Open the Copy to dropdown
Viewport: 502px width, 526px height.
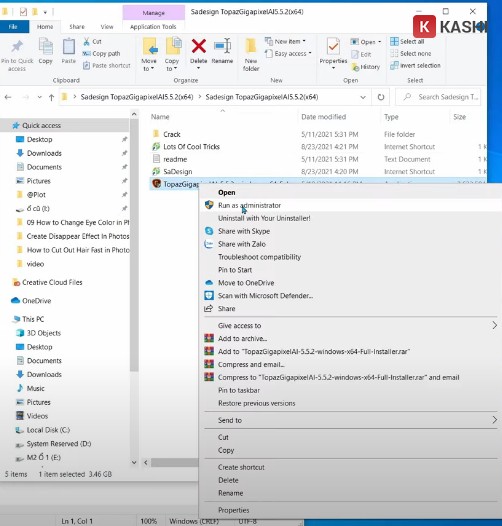[171, 65]
